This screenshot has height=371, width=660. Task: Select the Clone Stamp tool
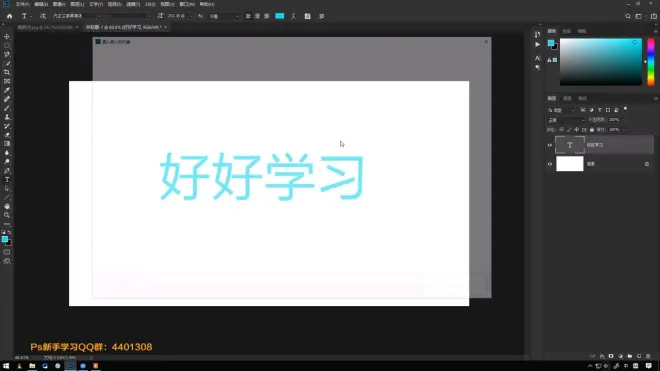pos(7,117)
